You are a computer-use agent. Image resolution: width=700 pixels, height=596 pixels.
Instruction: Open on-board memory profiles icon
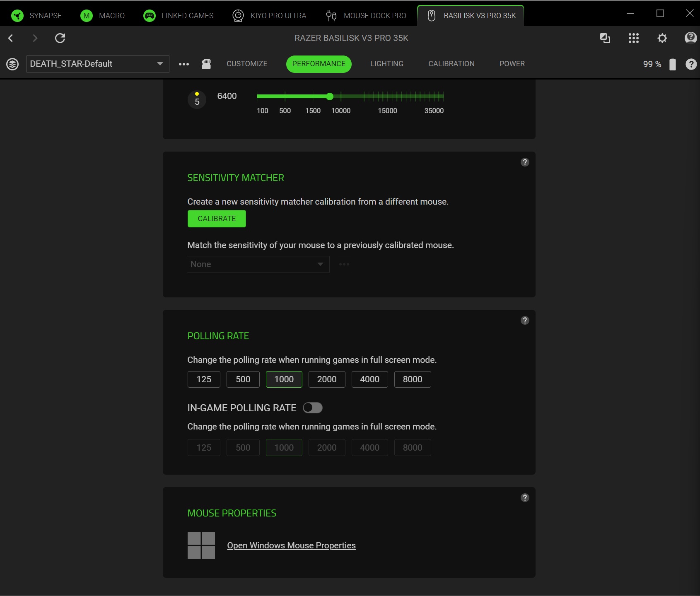[x=206, y=64]
